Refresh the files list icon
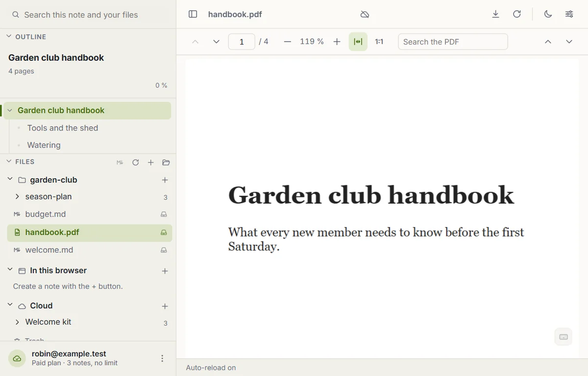588x376 pixels. click(x=136, y=163)
